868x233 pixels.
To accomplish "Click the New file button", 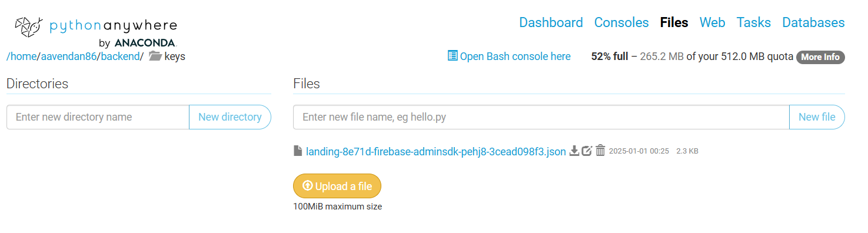I will tap(817, 117).
